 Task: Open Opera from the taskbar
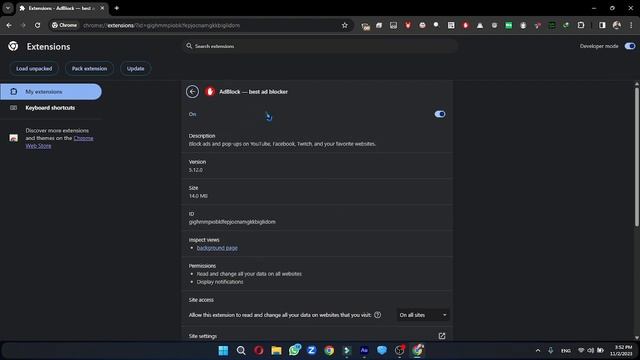(259, 350)
